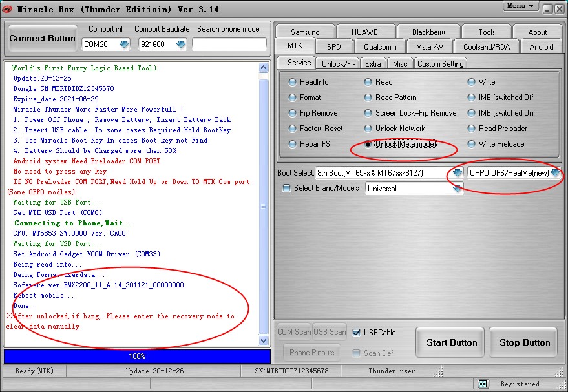This screenshot has width=568, height=392.
Task: Close the Miracle Box window
Action: click(x=560, y=8)
